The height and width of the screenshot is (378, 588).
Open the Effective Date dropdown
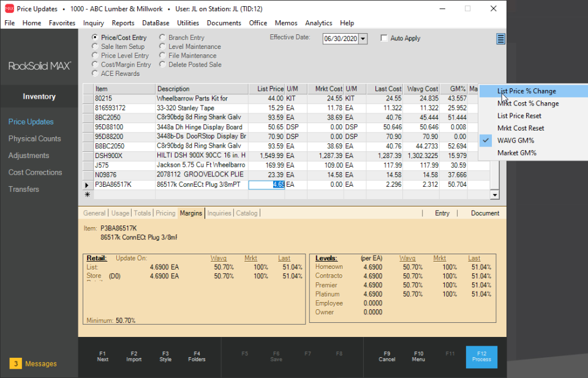click(x=364, y=38)
